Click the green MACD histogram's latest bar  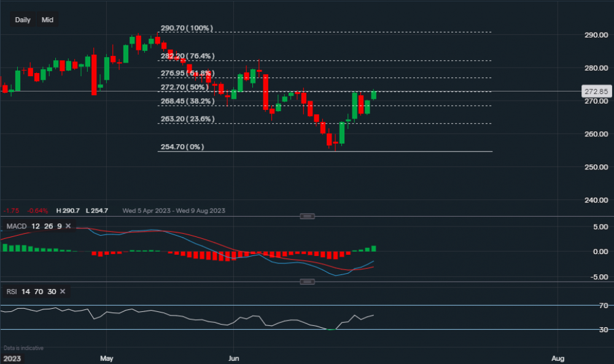coord(374,249)
